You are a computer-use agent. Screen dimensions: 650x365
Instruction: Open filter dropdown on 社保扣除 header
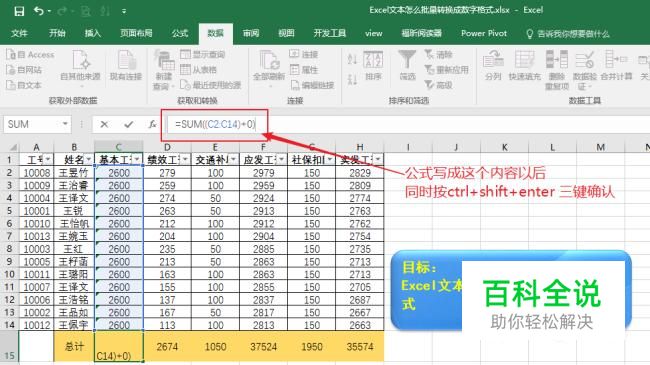(x=330, y=159)
